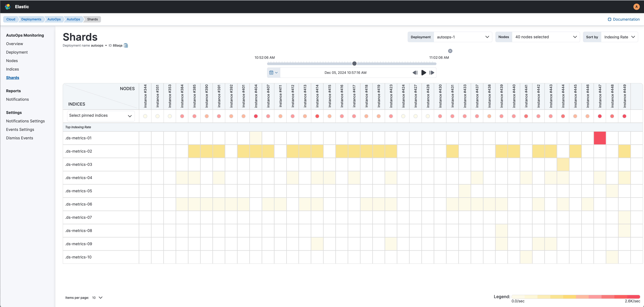Click the Elastic logo icon
Viewport: 644px width, 307px height.
[8, 7]
